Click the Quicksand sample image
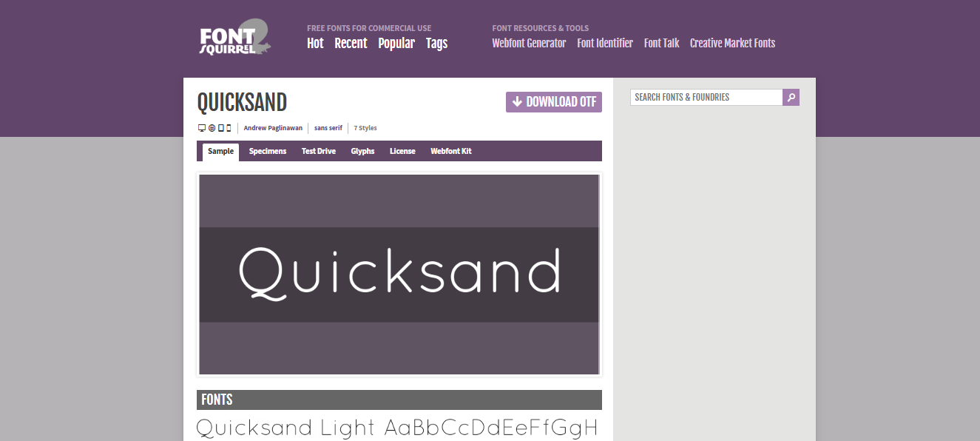Viewport: 980px width, 441px height. pos(399,275)
